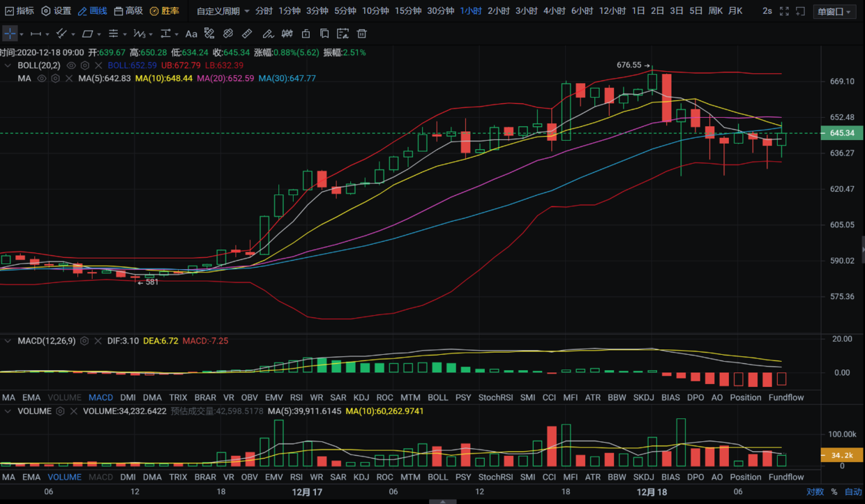
Task: Switch to 4小时 timeframe
Action: click(554, 11)
